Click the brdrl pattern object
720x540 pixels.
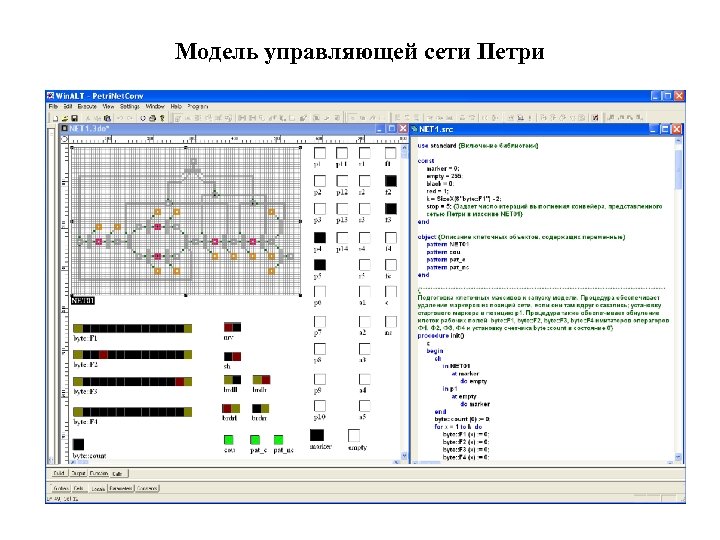(231, 409)
